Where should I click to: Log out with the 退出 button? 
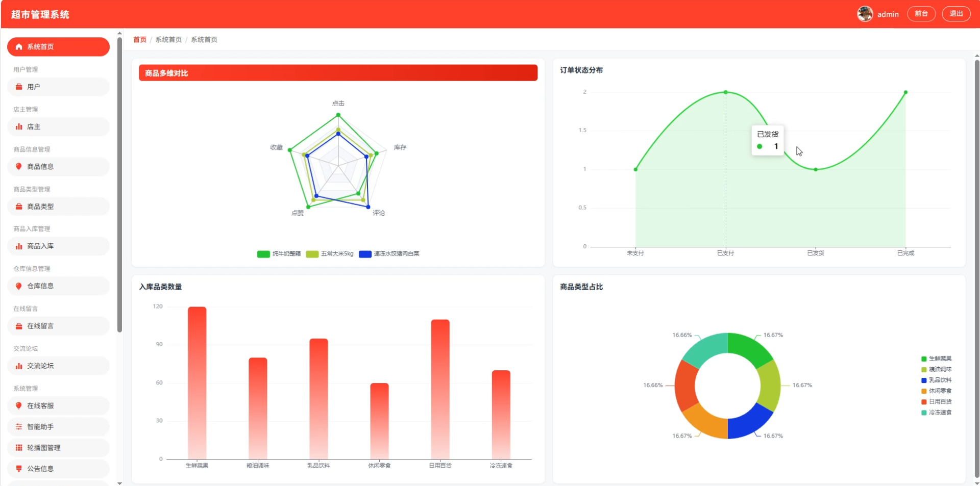(x=956, y=14)
